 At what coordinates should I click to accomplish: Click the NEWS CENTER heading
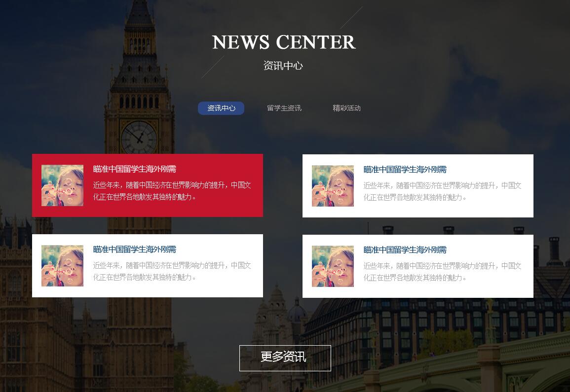click(x=284, y=42)
